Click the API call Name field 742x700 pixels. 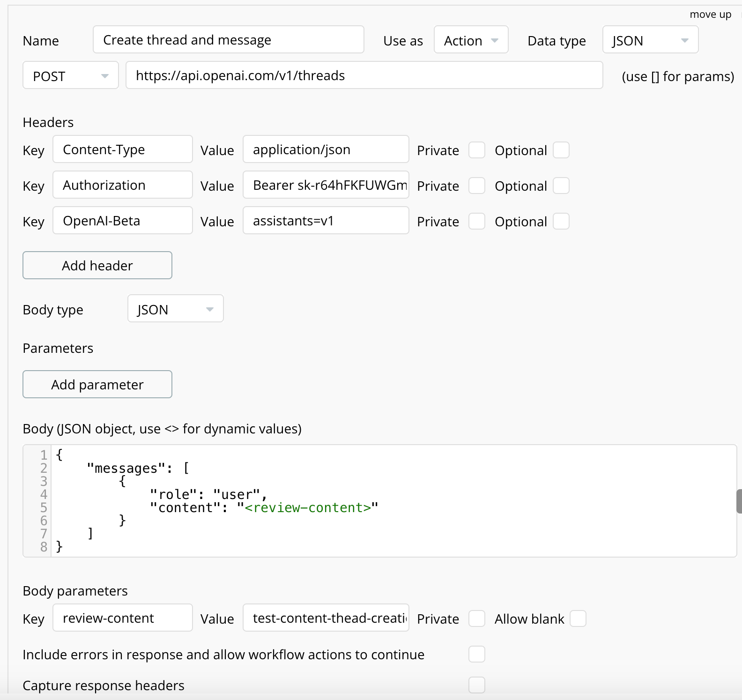tap(228, 40)
